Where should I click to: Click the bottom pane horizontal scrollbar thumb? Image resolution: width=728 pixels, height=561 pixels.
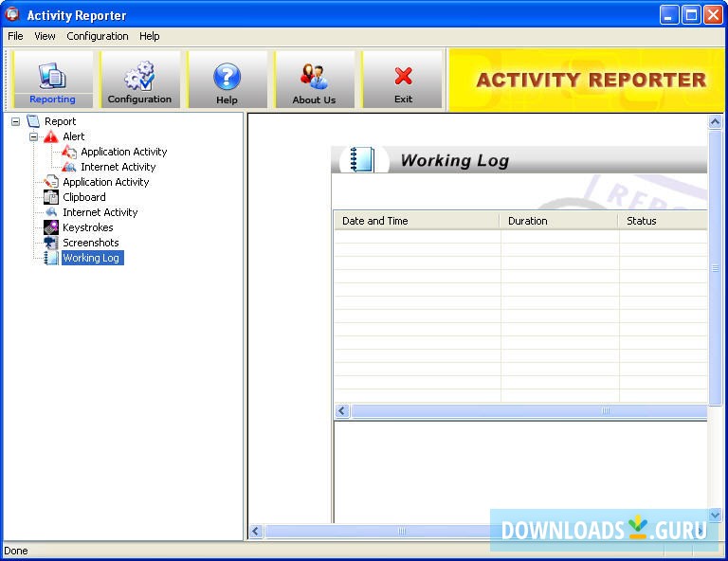tap(402, 531)
